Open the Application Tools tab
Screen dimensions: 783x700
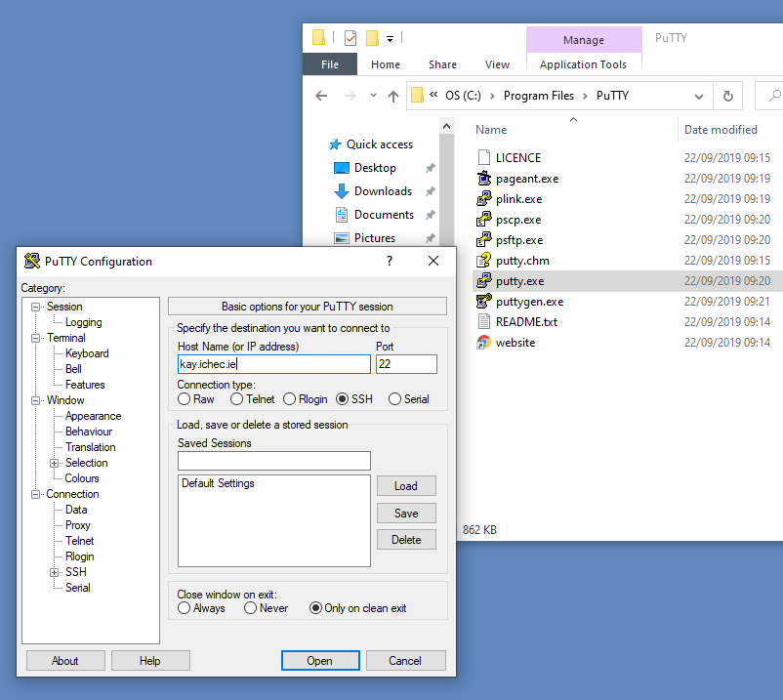pos(583,64)
